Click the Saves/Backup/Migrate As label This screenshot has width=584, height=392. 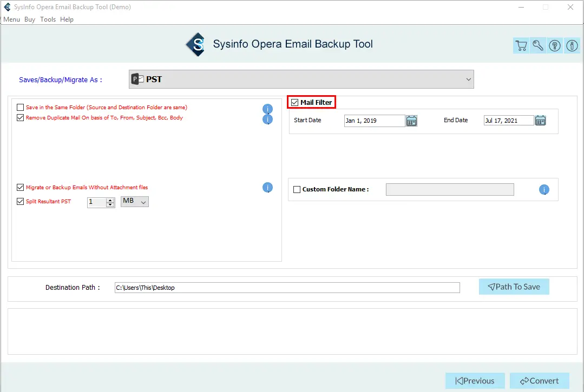(x=60, y=80)
